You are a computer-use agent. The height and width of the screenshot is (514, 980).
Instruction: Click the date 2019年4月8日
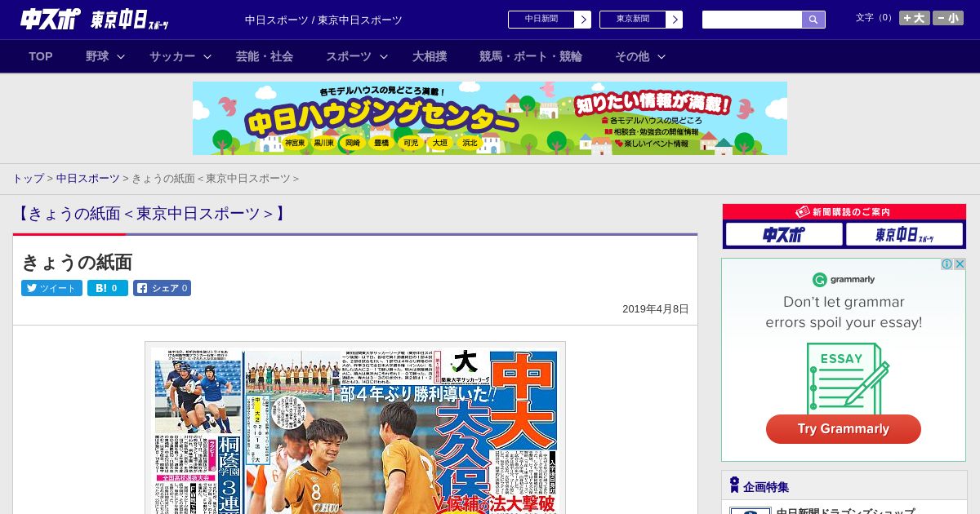[x=656, y=309]
